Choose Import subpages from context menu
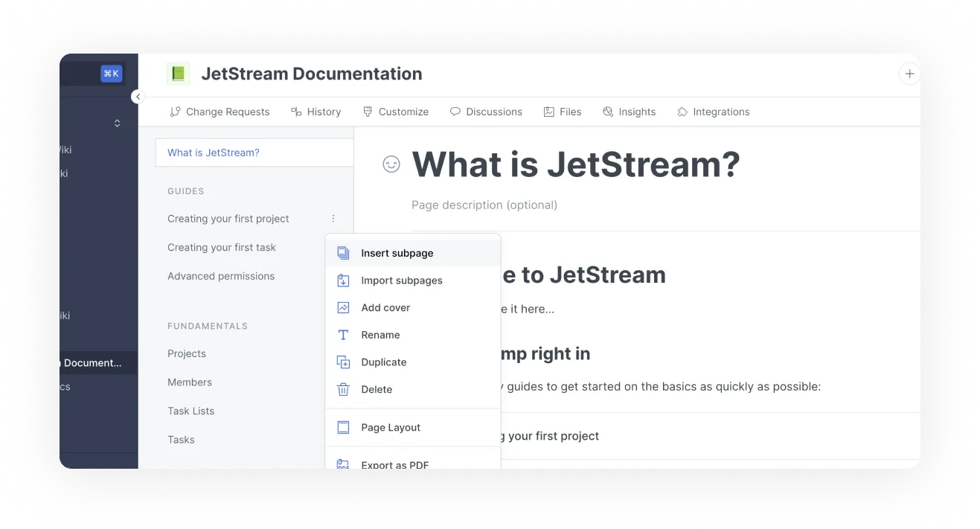 click(x=413, y=280)
